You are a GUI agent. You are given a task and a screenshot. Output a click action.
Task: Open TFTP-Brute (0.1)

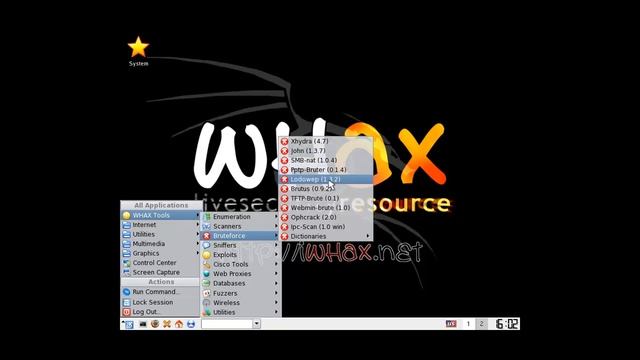(x=326, y=198)
